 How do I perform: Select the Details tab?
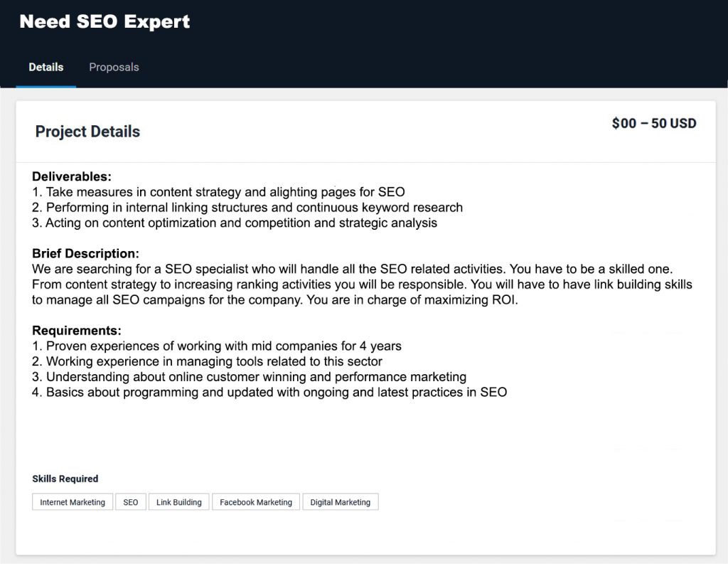pyautogui.click(x=45, y=67)
